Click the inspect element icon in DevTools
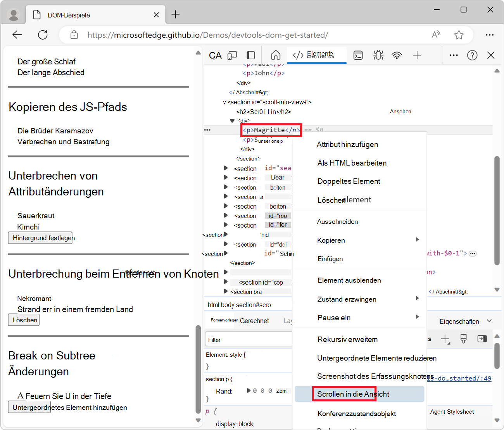Image resolution: width=504 pixels, height=430 pixels. point(215,55)
